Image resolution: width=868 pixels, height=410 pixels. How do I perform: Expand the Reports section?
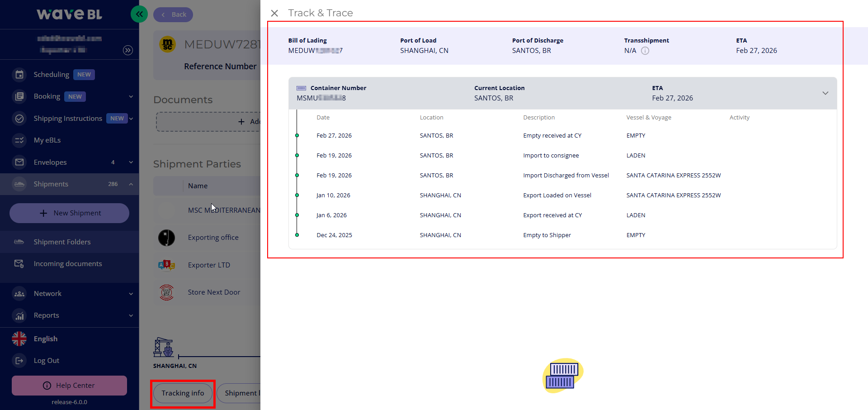point(131,315)
